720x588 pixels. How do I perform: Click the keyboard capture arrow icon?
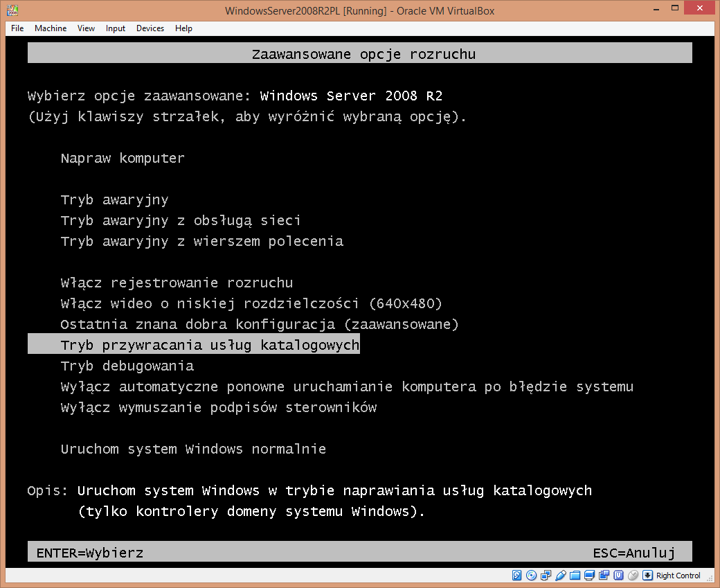pyautogui.click(x=647, y=575)
